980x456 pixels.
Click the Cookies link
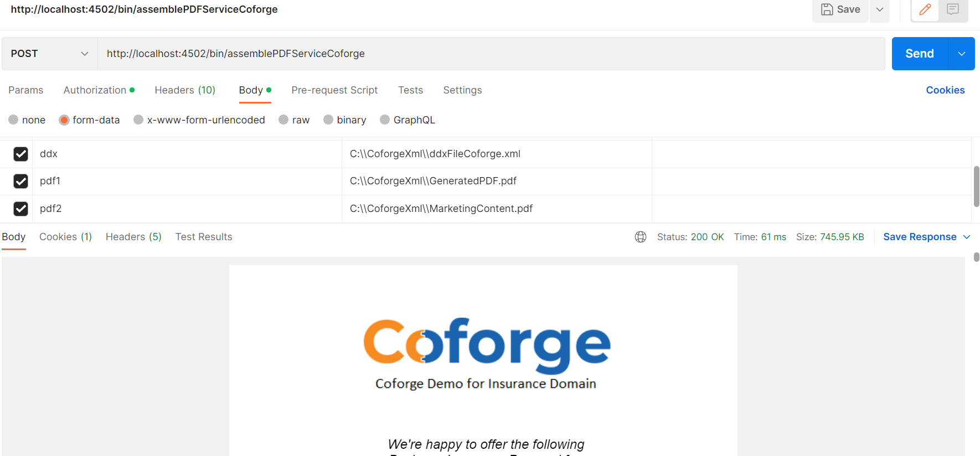pos(945,90)
